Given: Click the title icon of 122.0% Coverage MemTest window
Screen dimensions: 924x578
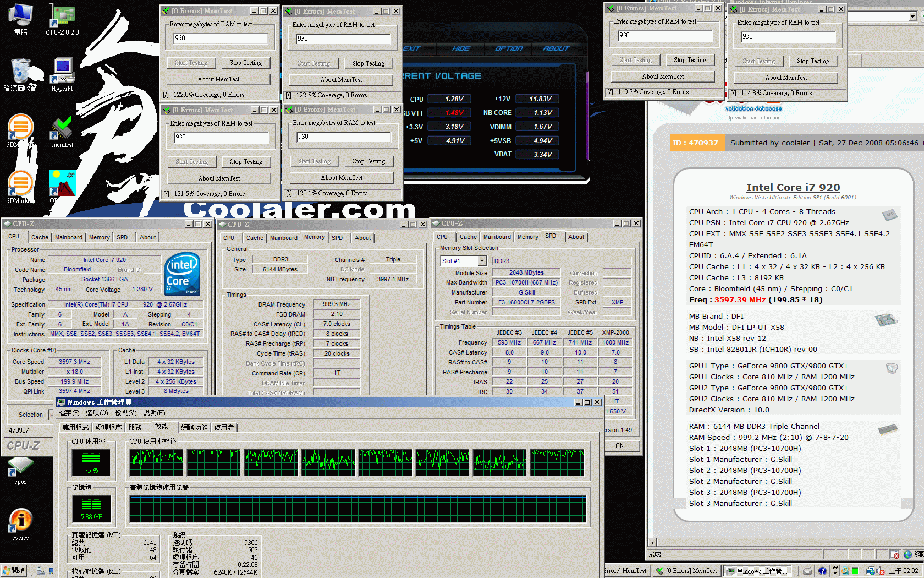Looking at the screenshot, I should click(x=166, y=11).
